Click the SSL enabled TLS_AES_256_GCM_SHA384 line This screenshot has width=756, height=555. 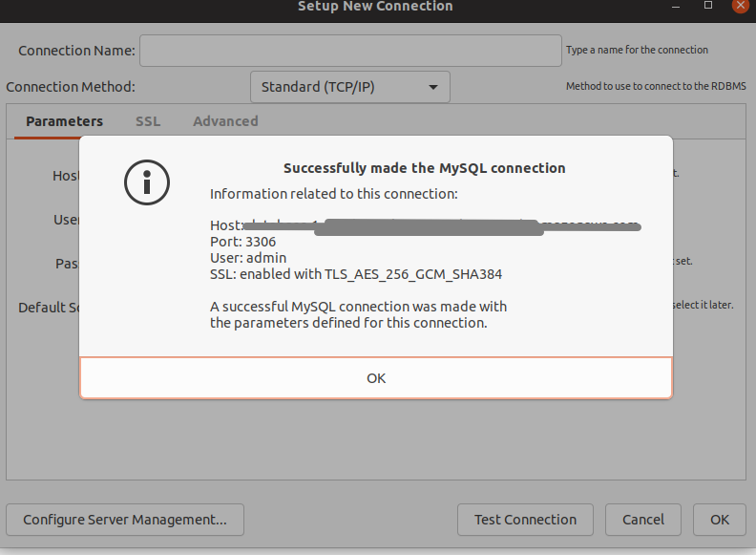coord(356,274)
